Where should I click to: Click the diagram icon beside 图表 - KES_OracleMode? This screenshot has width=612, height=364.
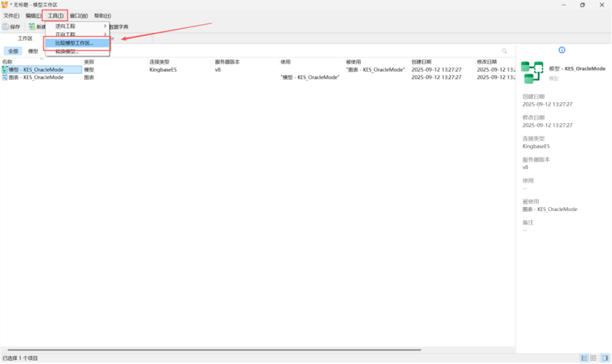point(5,78)
